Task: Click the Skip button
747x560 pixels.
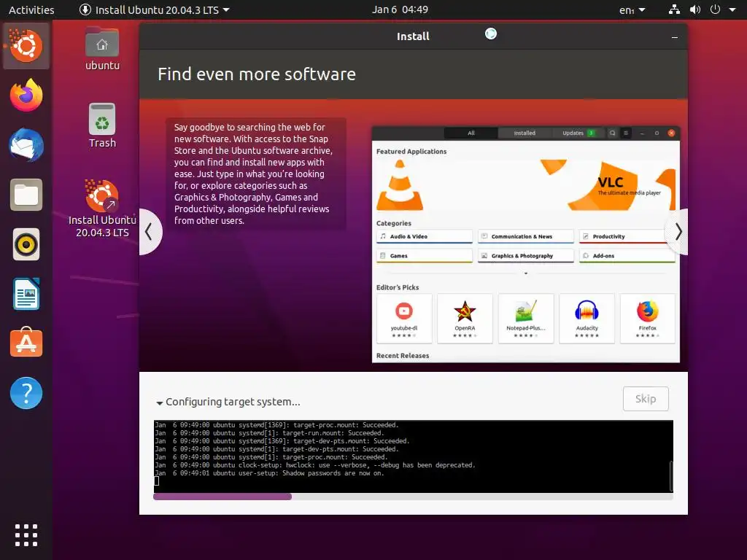Action: (x=646, y=399)
